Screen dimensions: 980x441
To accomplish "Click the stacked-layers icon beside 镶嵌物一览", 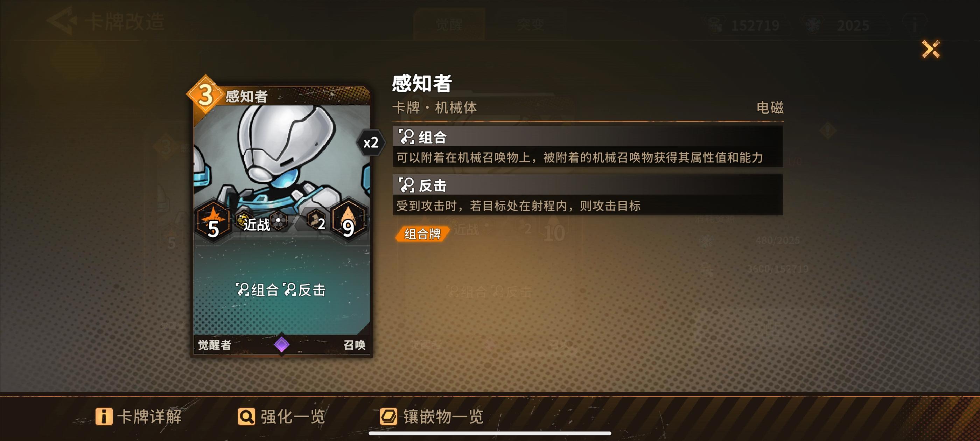I will pos(388,416).
